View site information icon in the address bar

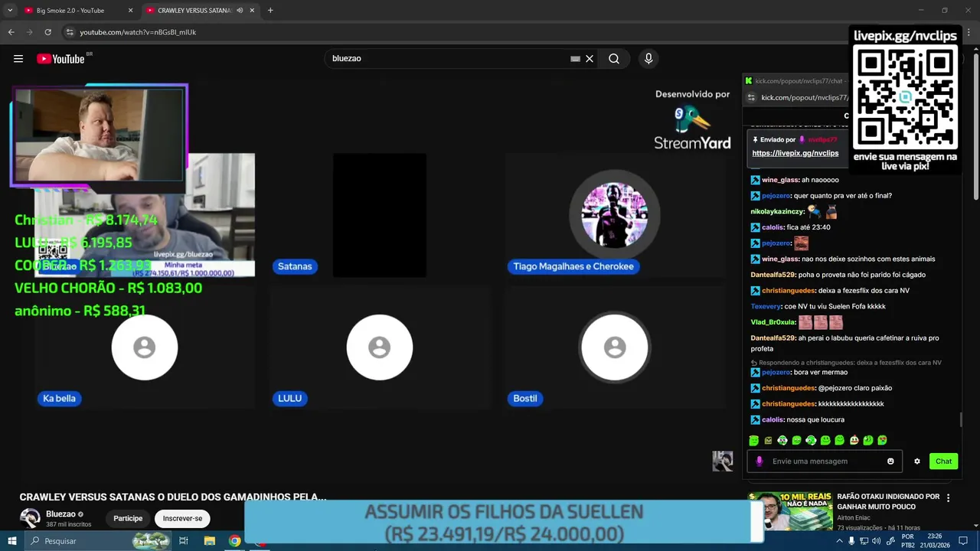tap(70, 32)
